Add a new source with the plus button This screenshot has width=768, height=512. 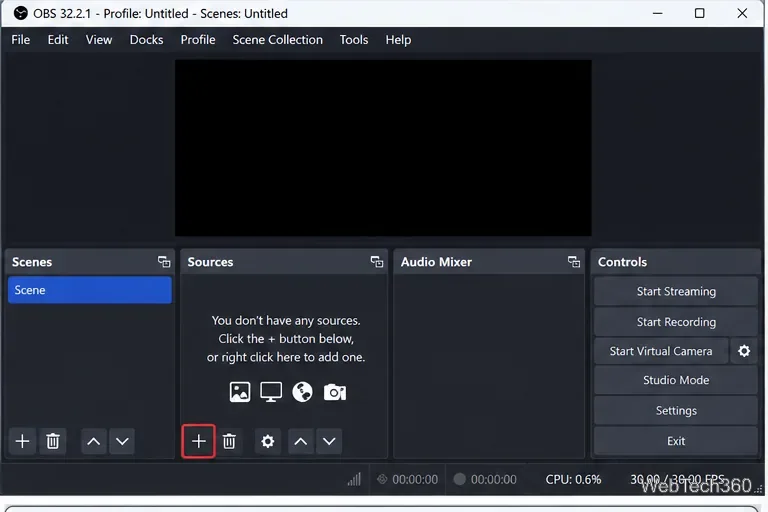198,441
